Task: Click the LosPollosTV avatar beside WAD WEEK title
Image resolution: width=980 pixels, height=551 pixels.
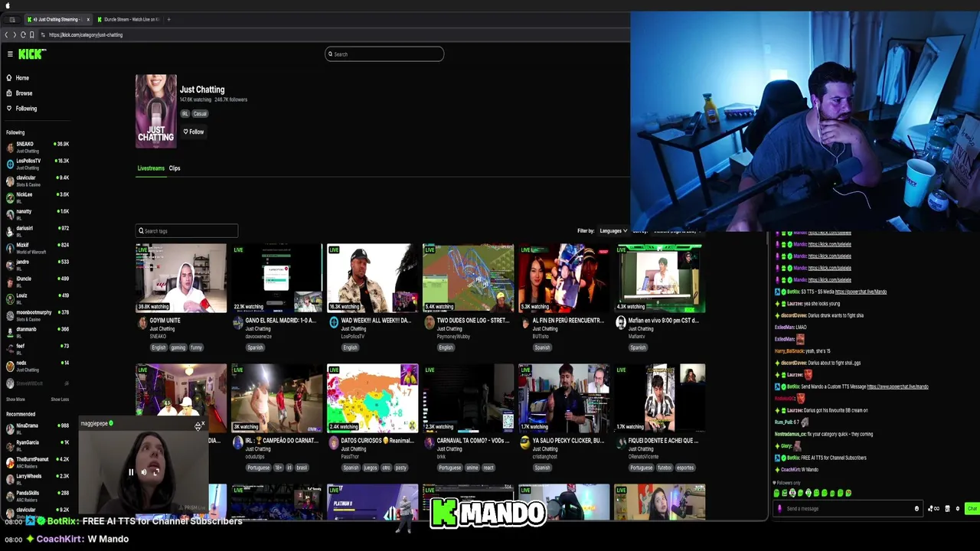Action: coord(334,323)
